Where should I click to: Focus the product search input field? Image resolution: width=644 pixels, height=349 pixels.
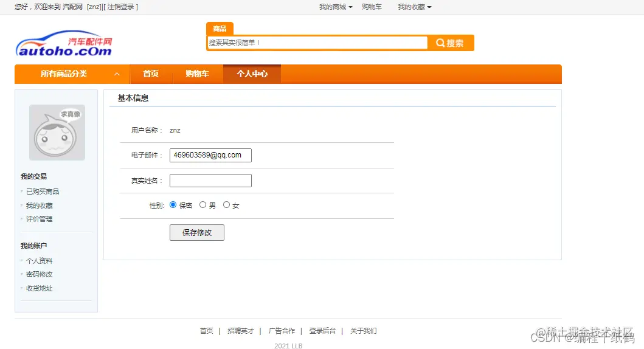317,43
